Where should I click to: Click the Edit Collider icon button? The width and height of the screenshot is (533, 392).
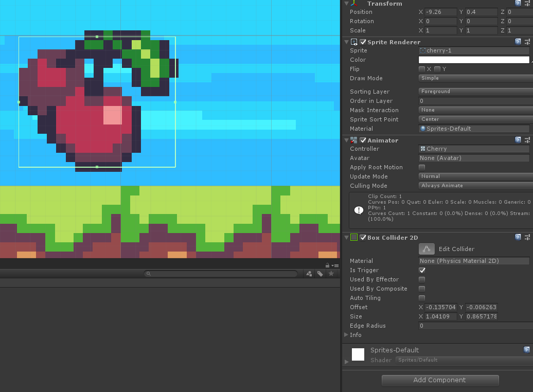point(427,249)
